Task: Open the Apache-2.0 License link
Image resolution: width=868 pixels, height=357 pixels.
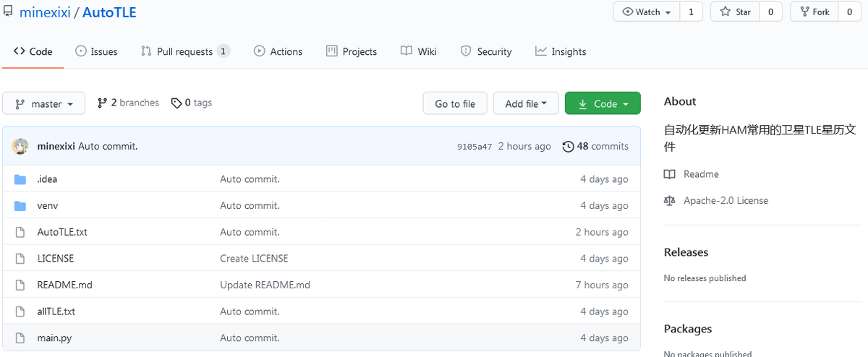Action: 726,201
